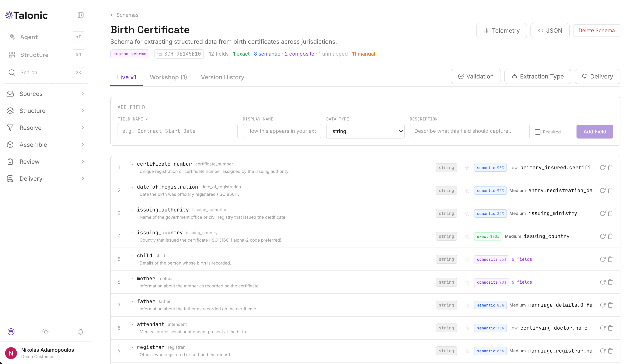The height and width of the screenshot is (364, 634).
Task: Open the bug report icon
Action: (x=80, y=332)
